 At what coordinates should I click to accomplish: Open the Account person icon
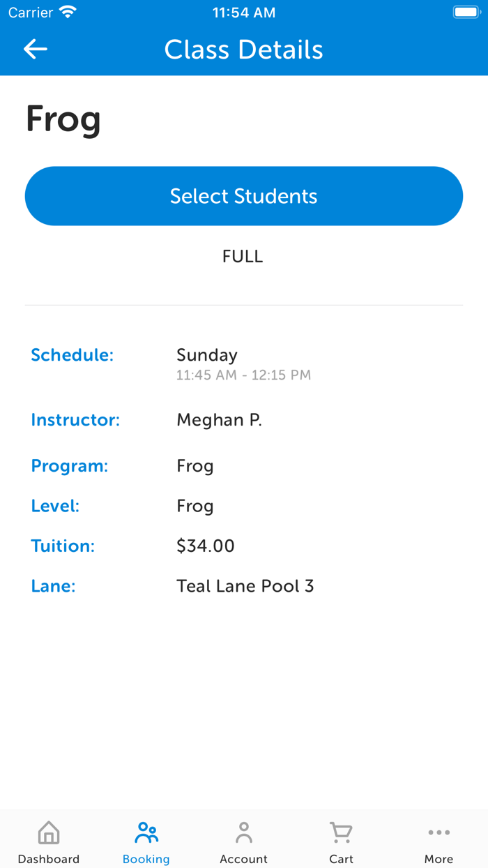click(243, 832)
